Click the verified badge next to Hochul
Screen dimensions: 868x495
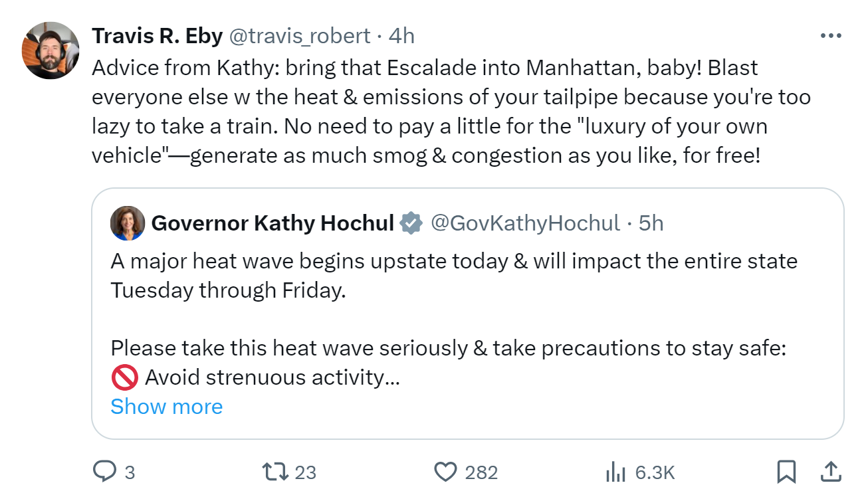coord(411,223)
